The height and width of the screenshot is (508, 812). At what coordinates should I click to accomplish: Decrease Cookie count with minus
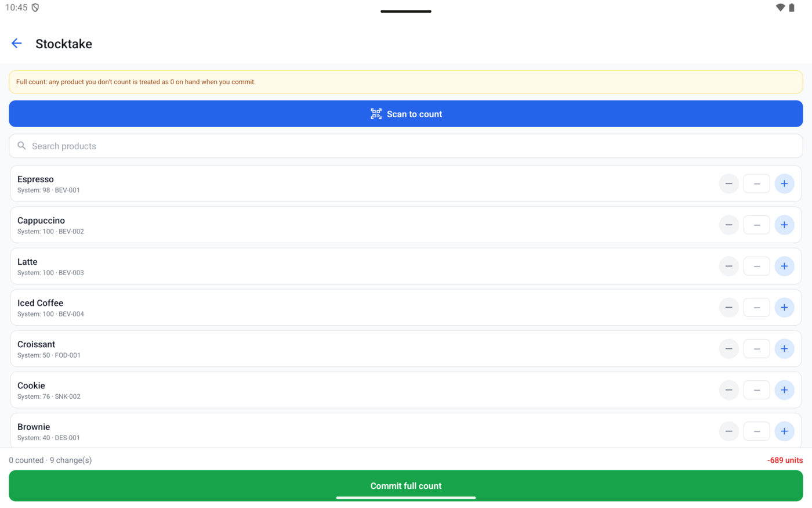(728, 390)
